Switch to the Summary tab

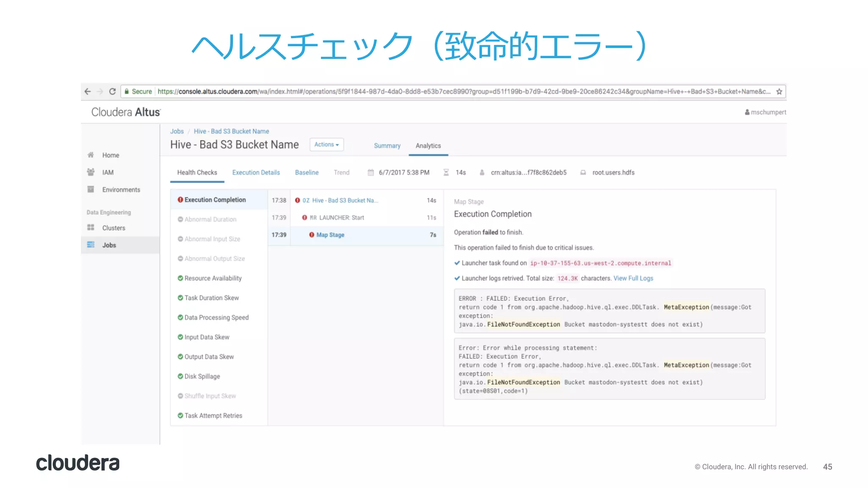click(x=387, y=146)
